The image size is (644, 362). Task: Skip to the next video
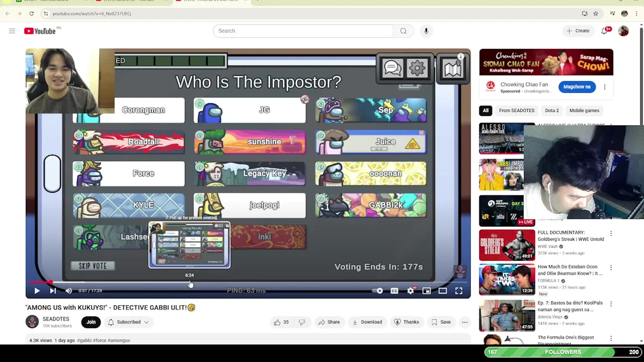pyautogui.click(x=53, y=291)
